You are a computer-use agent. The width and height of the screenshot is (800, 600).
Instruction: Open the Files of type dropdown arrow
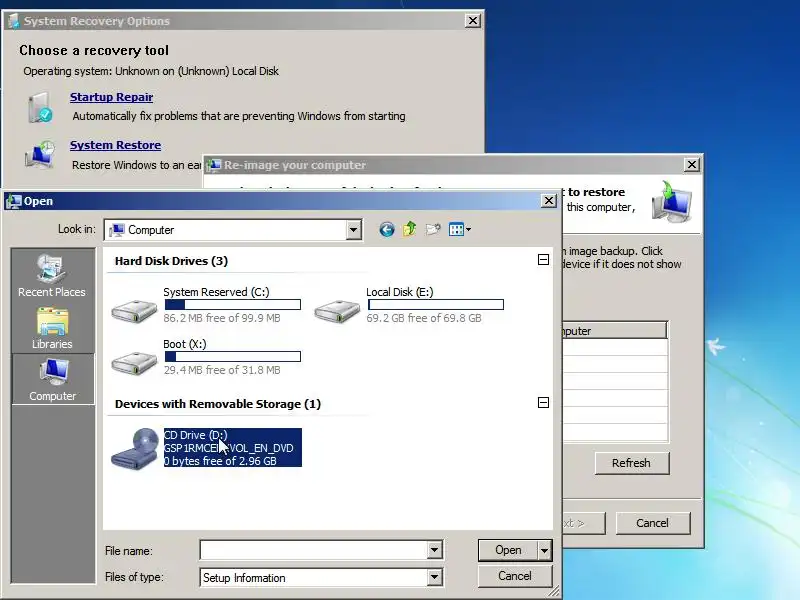[x=434, y=578]
